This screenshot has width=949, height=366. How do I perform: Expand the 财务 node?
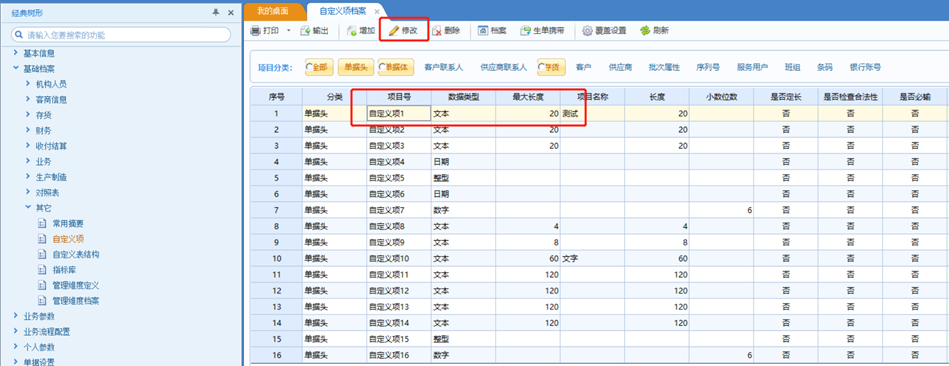[28, 130]
